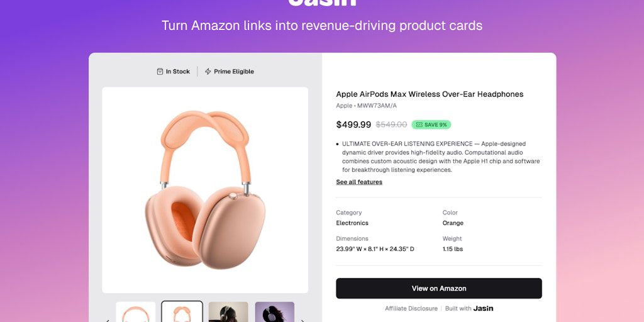The height and width of the screenshot is (322, 644).
Task: Click the Orange color value
Action: (453, 223)
